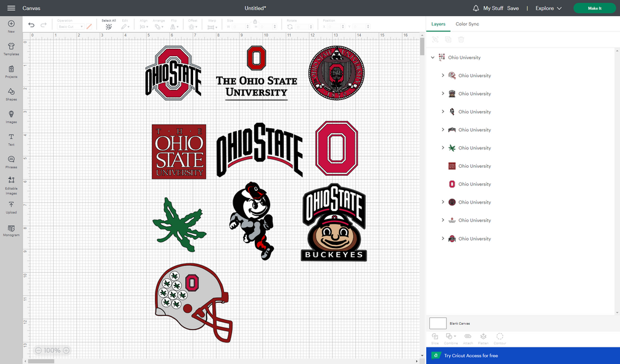Open the Edit dropdown
620x364 pixels.
(x=125, y=27)
